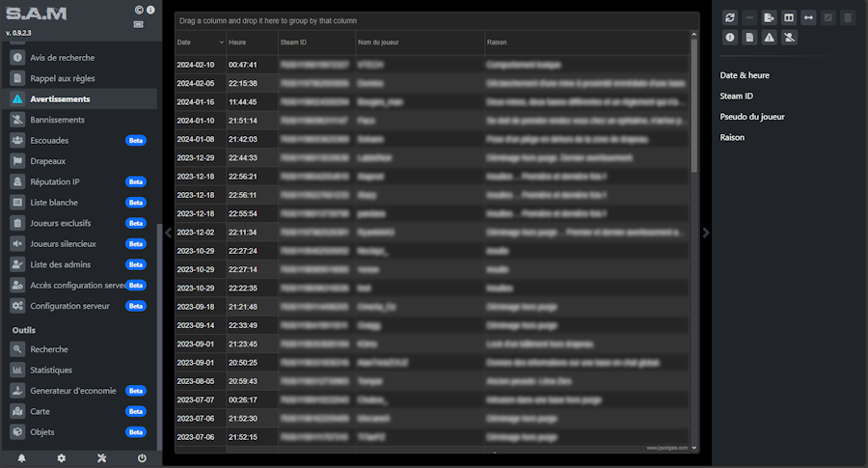868x468 pixels.
Task: Open the Statistiques tool
Action: click(x=51, y=370)
